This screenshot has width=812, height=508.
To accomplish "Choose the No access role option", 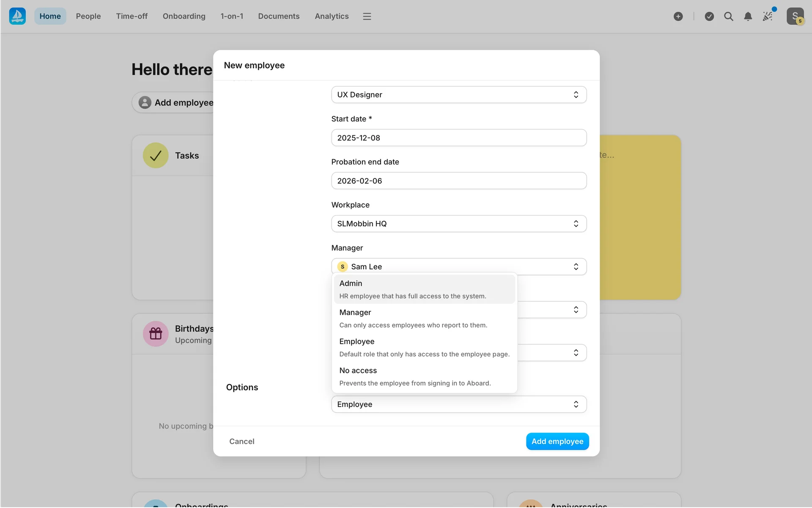I will pyautogui.click(x=424, y=376).
